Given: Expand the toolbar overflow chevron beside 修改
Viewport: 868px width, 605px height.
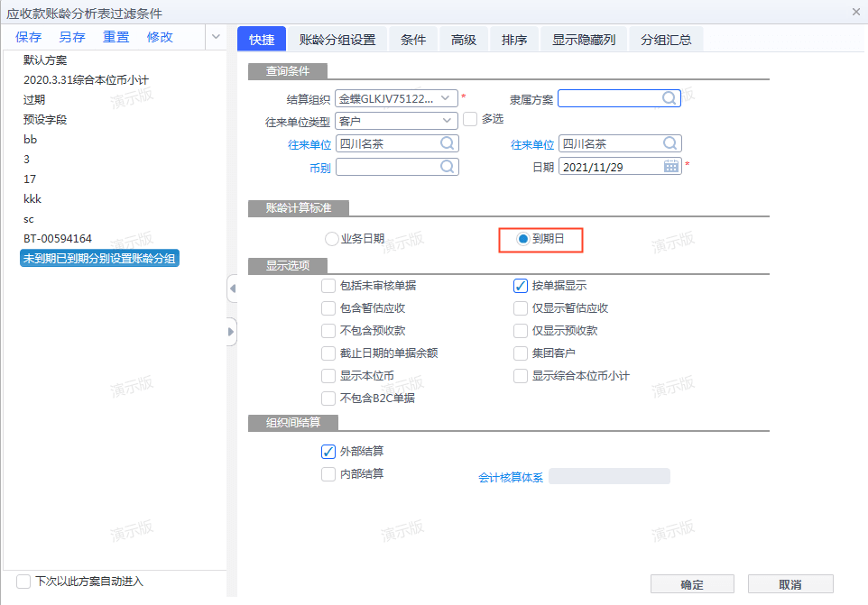Looking at the screenshot, I should coord(216,37).
